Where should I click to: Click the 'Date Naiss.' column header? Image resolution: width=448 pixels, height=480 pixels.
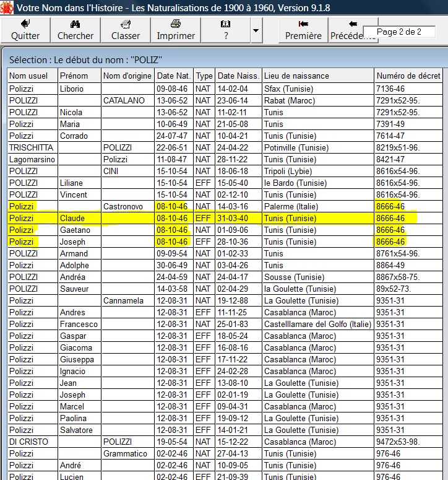238,76
